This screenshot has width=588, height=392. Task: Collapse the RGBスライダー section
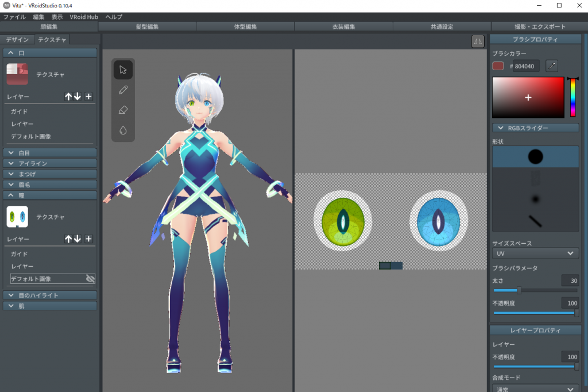coord(535,128)
